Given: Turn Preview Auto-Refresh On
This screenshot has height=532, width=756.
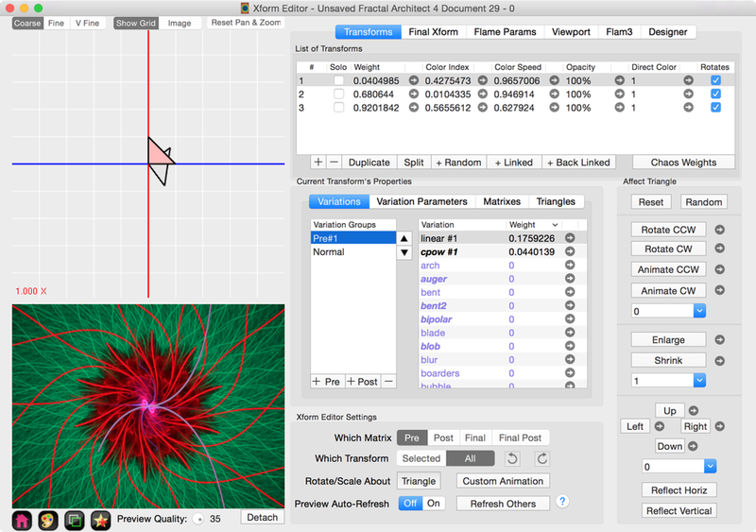Looking at the screenshot, I should pos(434,504).
